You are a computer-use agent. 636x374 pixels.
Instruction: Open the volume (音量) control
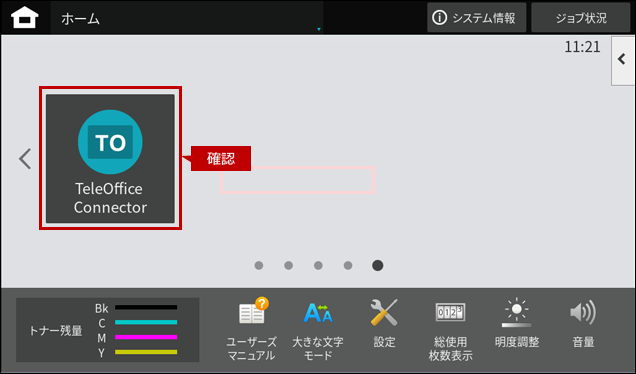click(583, 323)
